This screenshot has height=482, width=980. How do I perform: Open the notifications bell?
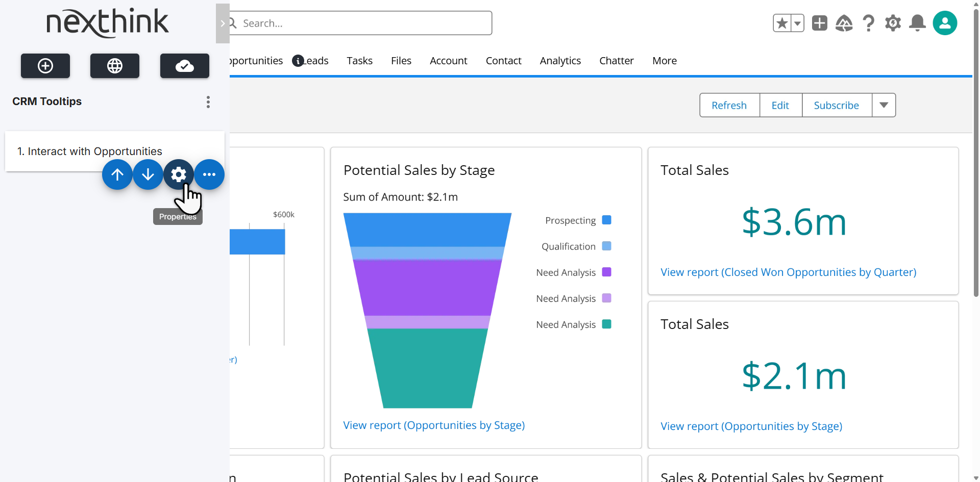point(917,23)
